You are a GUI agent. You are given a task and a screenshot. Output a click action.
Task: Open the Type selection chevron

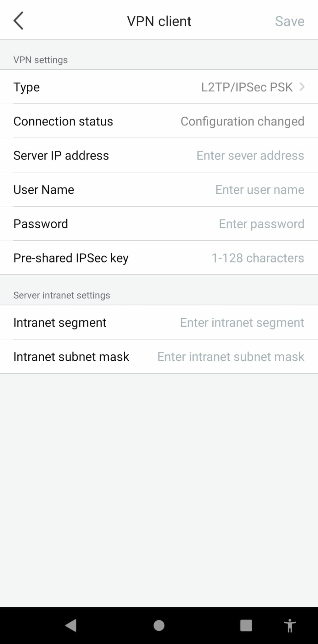pos(303,87)
